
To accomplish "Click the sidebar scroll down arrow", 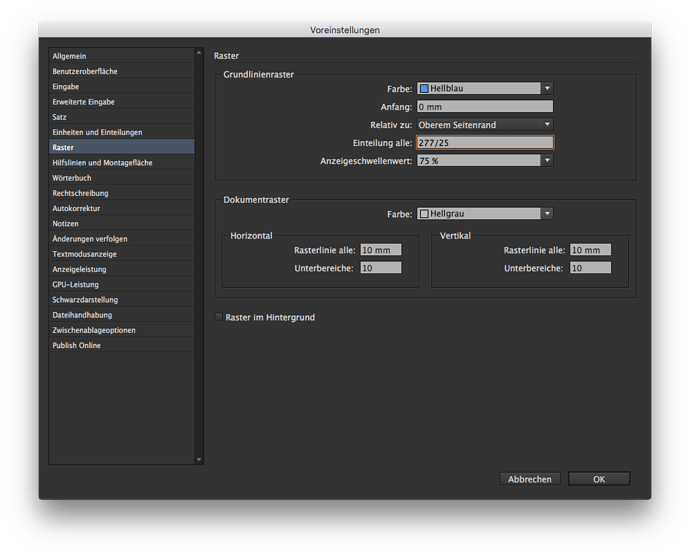I will tap(199, 459).
